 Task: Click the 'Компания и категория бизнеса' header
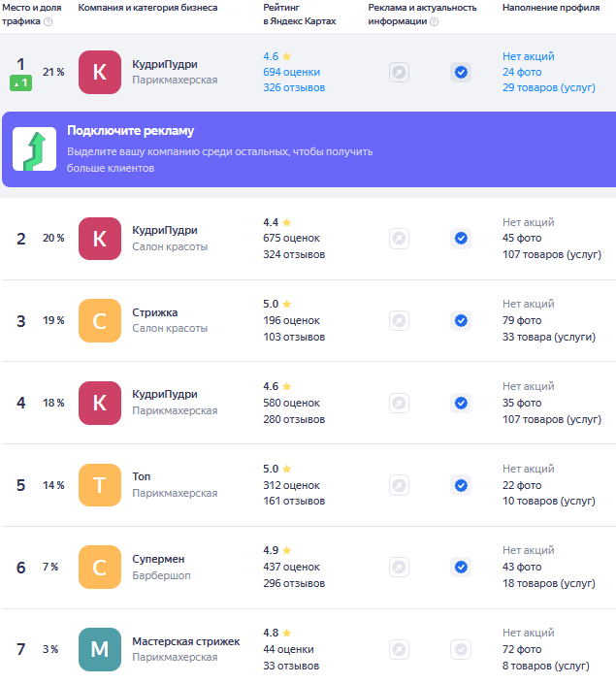point(147,8)
